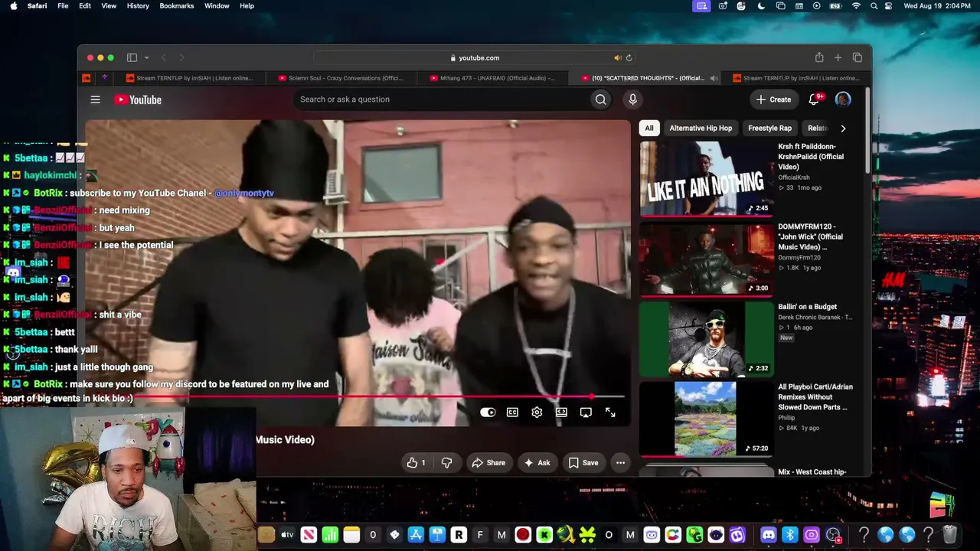
Task: Open the John Wick music video thumbnail
Action: (707, 259)
